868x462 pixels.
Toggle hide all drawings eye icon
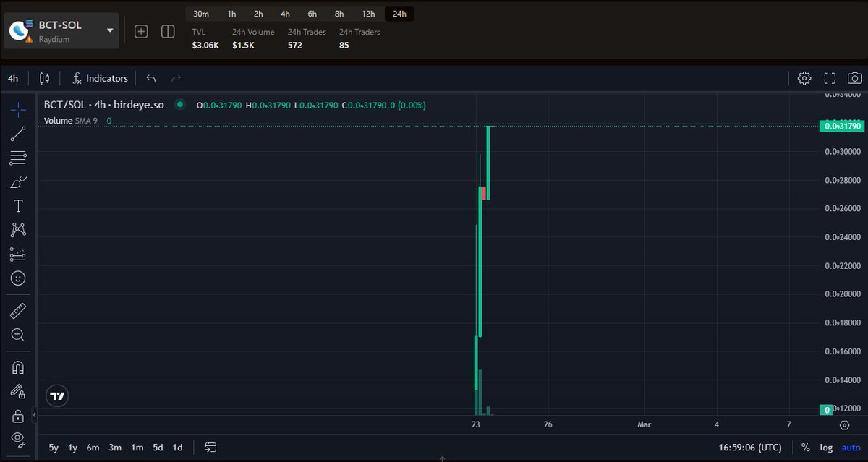[x=18, y=439]
